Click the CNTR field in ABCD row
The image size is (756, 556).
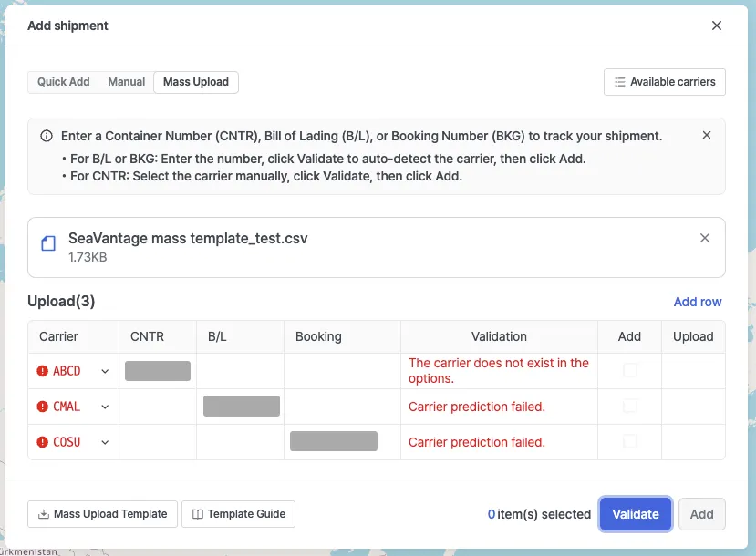click(x=158, y=370)
